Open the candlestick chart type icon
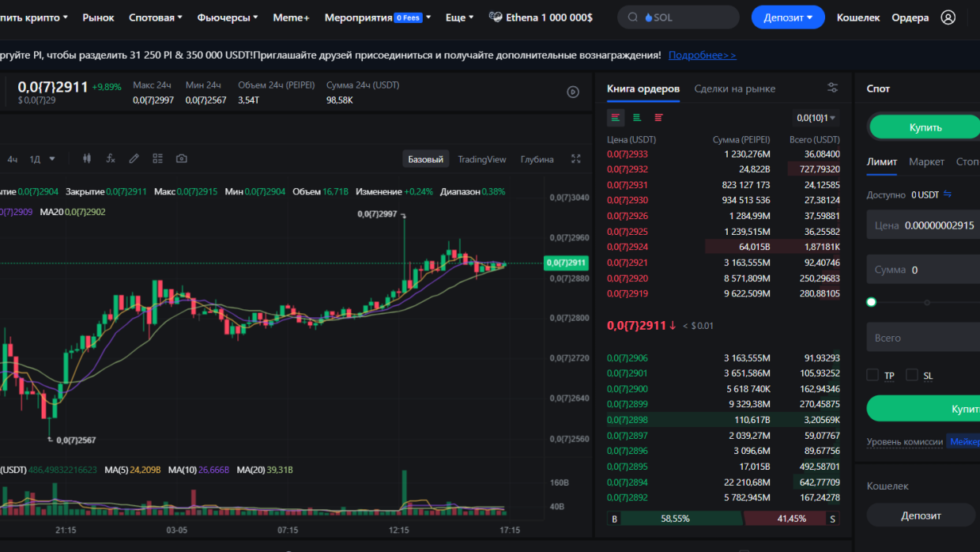This screenshot has height=552, width=980. tap(87, 159)
